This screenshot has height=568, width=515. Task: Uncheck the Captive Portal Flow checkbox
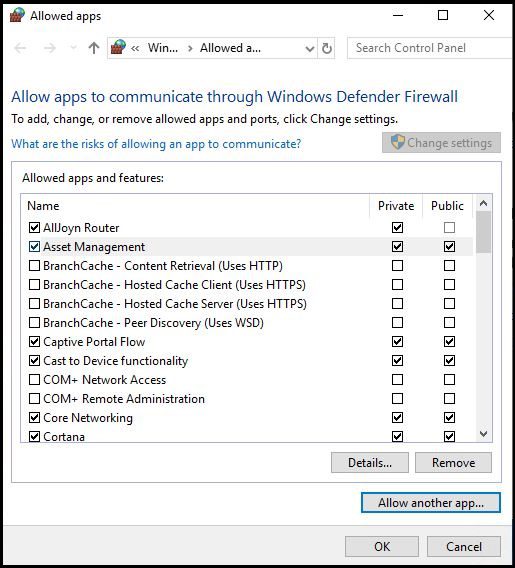tap(34, 341)
